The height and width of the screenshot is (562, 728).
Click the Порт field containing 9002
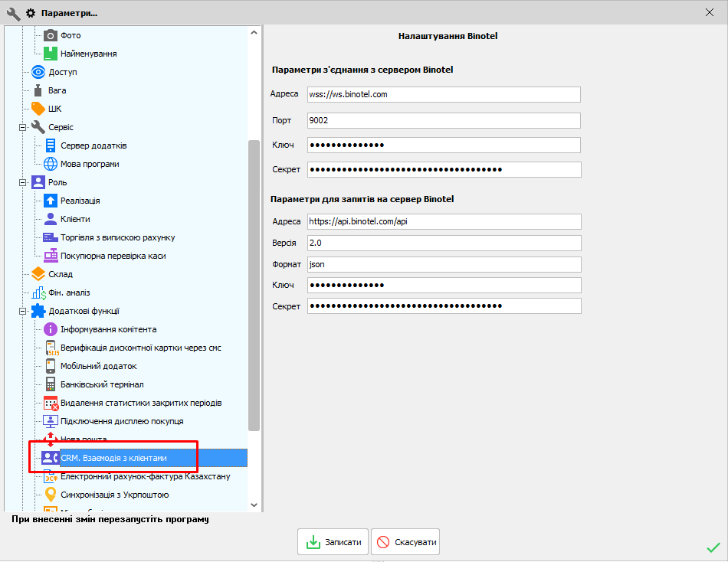[444, 120]
